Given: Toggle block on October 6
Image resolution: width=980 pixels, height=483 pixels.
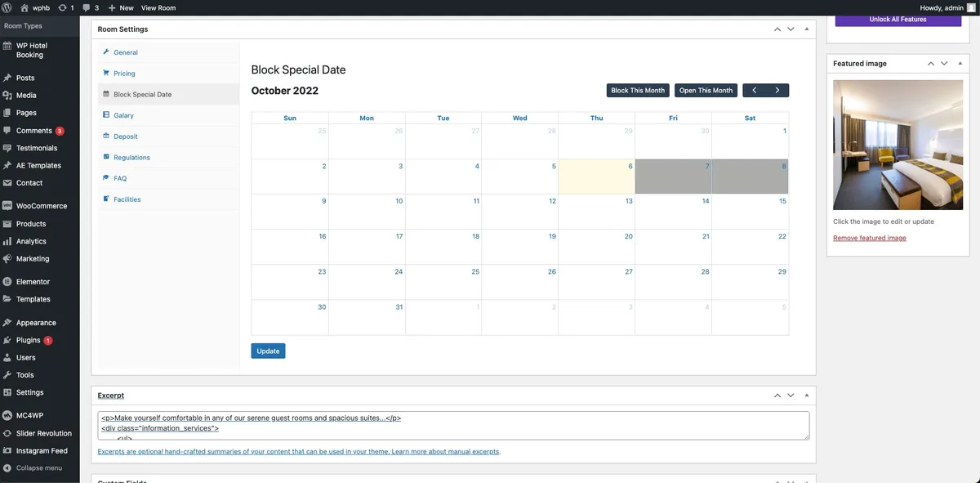Looking at the screenshot, I should click(596, 176).
